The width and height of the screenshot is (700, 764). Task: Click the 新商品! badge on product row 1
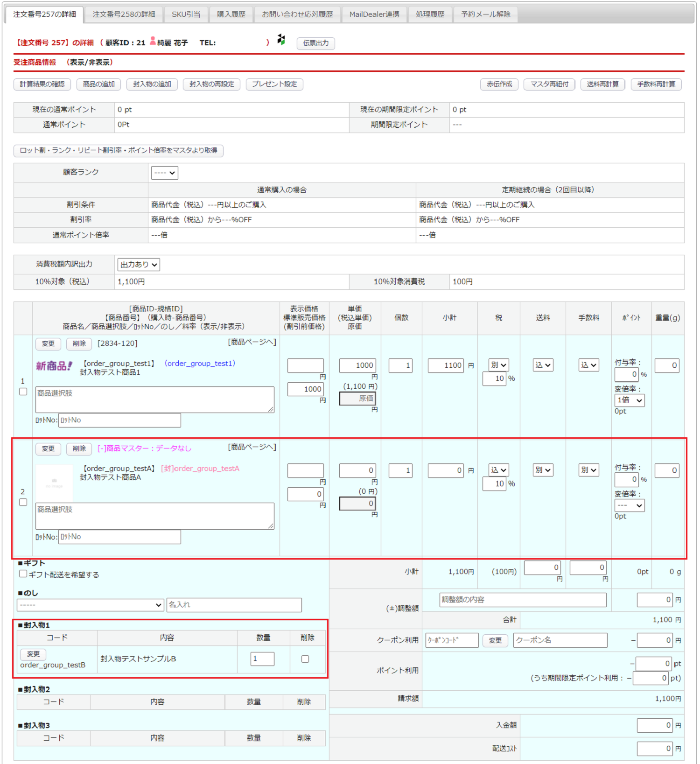pyautogui.click(x=54, y=366)
